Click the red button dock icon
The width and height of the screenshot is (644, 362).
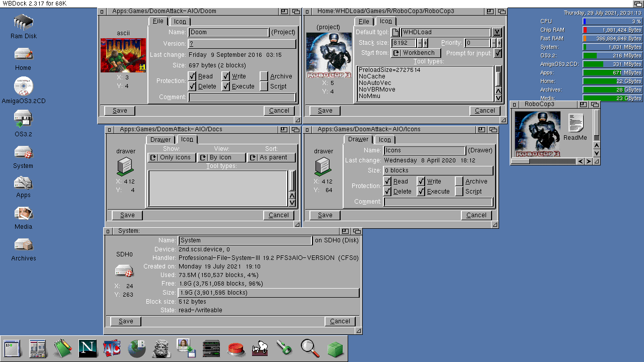(x=236, y=349)
